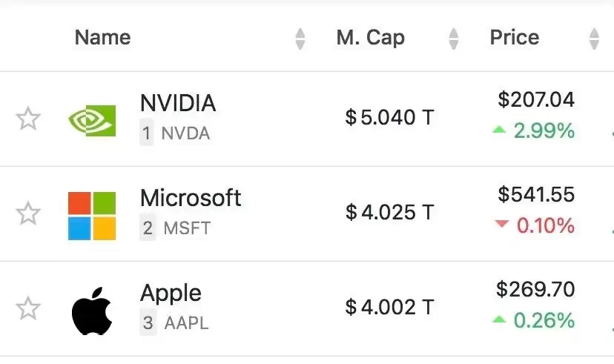
Task: Click Apple's $4.002 T market cap
Action: coord(389,307)
